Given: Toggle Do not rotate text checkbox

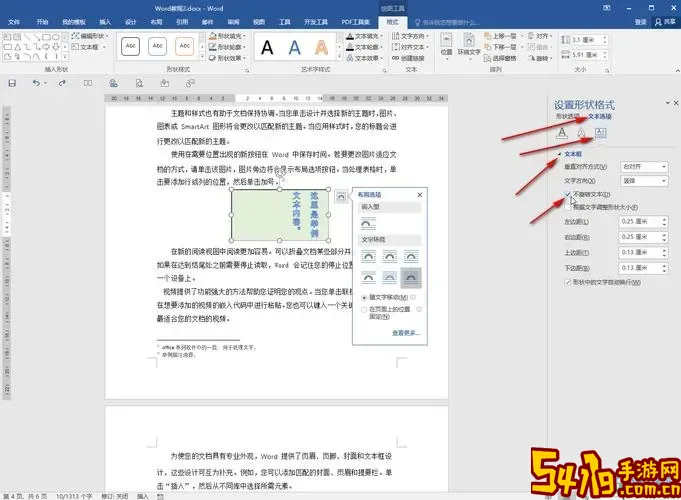Looking at the screenshot, I should (568, 194).
